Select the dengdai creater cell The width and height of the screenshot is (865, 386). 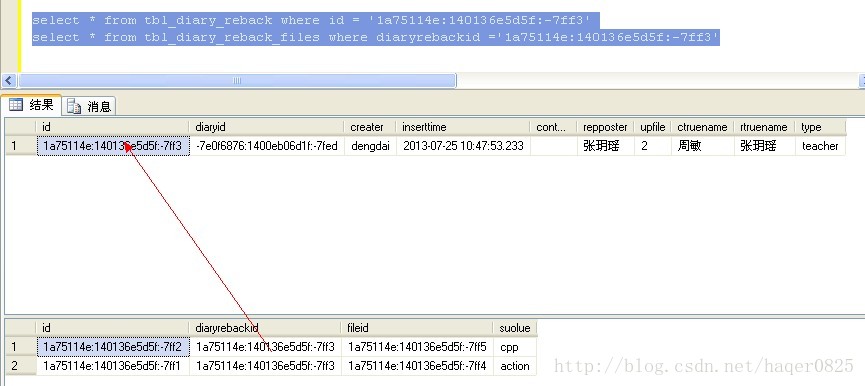click(370, 146)
